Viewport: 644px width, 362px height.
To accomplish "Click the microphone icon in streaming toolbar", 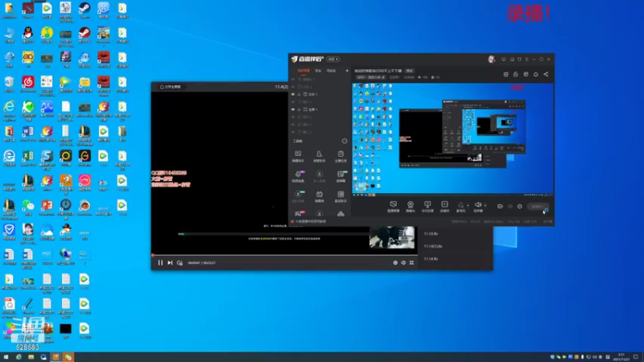I will 460,206.
